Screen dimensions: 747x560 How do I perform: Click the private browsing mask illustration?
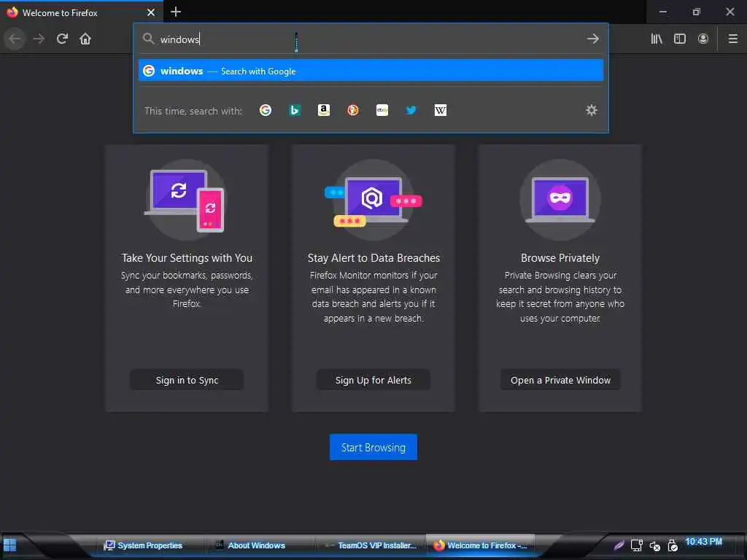(560, 200)
